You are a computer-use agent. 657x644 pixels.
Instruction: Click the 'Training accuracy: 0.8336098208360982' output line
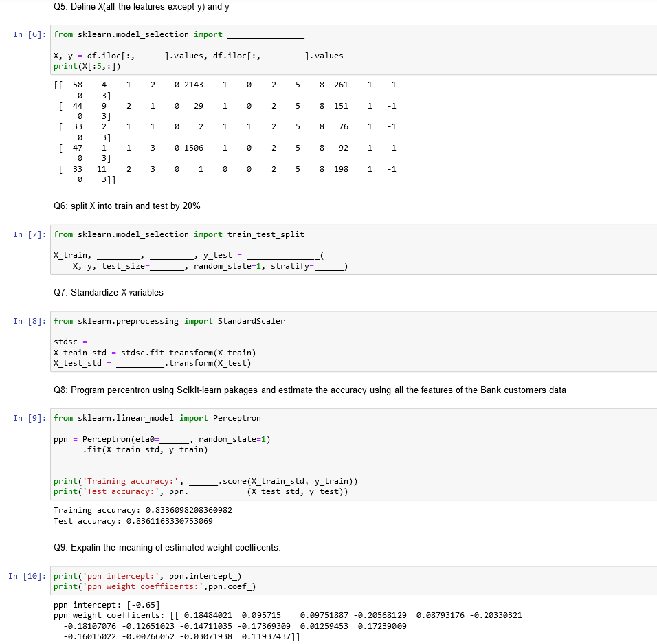tap(143, 510)
